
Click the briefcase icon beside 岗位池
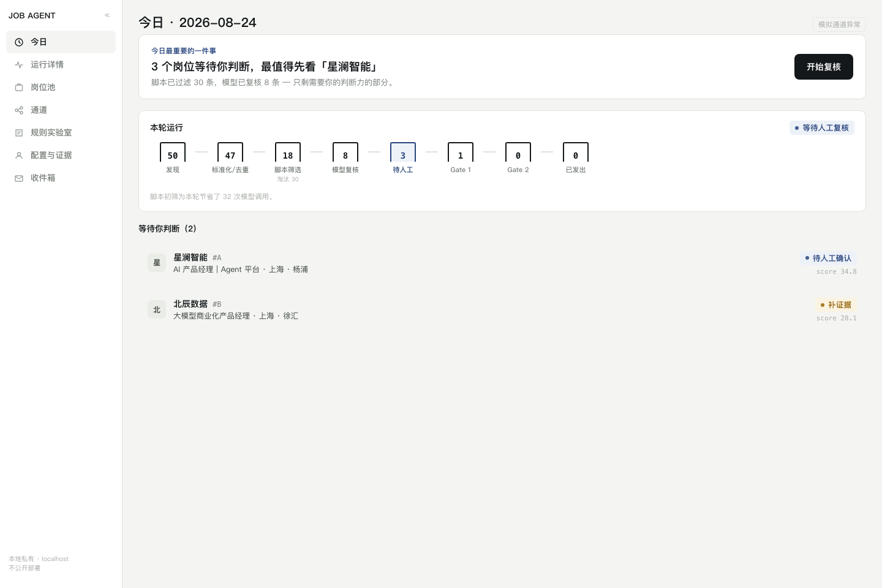click(19, 88)
